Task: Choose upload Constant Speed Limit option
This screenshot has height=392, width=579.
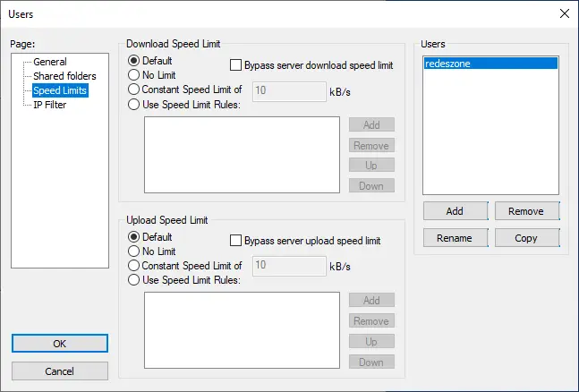Action: click(134, 266)
